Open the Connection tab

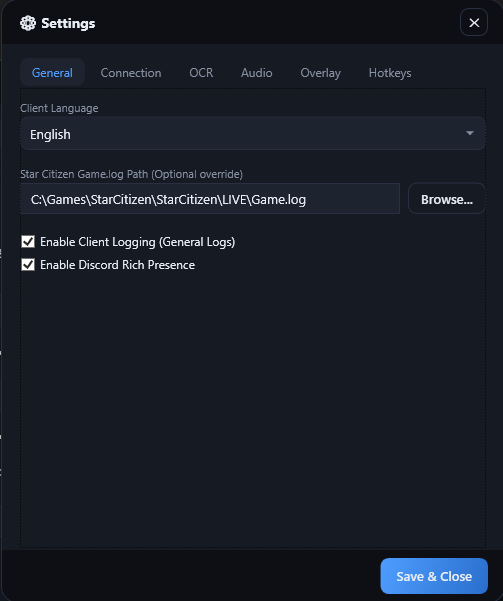pyautogui.click(x=131, y=72)
